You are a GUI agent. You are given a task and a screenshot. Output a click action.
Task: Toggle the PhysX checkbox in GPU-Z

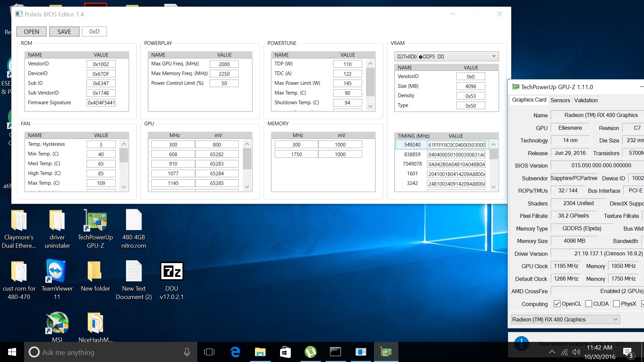point(616,304)
